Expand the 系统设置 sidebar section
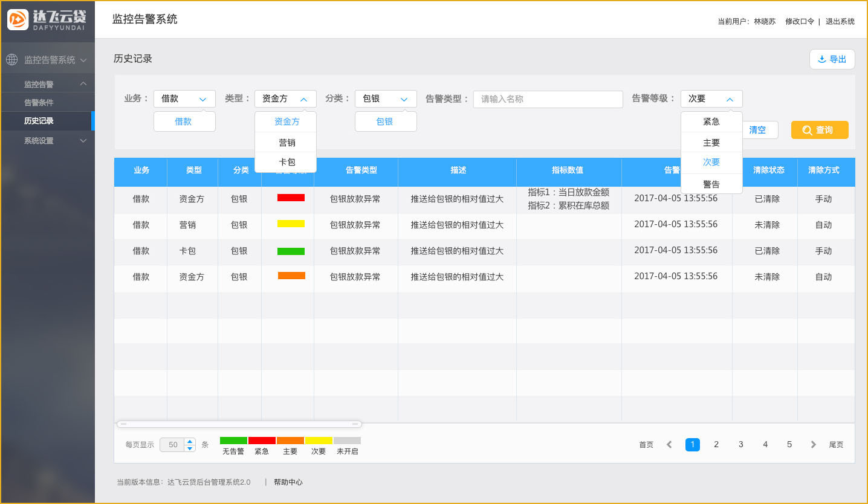 coord(47,140)
